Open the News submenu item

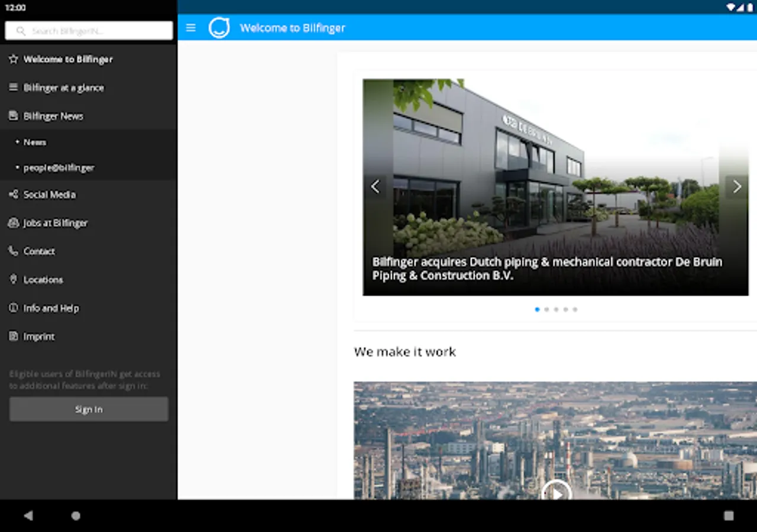pos(89,142)
